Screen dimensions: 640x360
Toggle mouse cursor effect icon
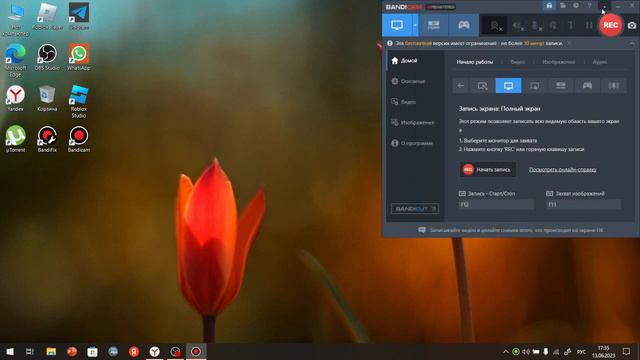[x=553, y=26]
